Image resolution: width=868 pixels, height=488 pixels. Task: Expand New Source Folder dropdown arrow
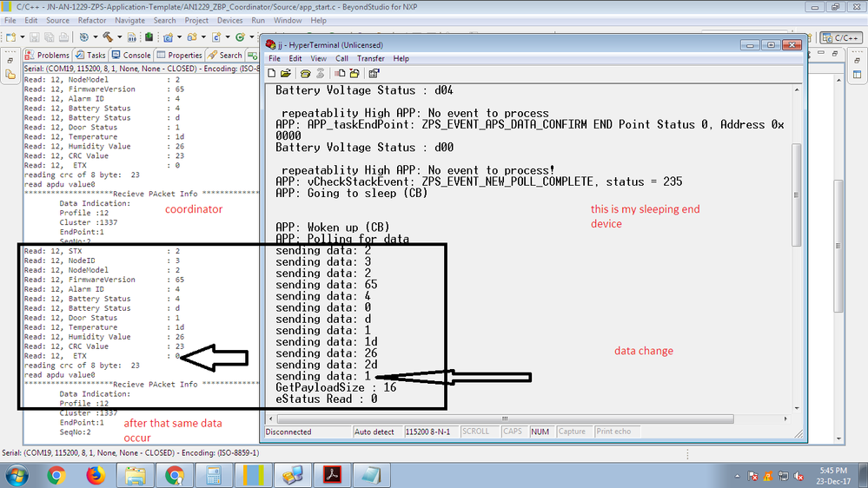(203, 37)
